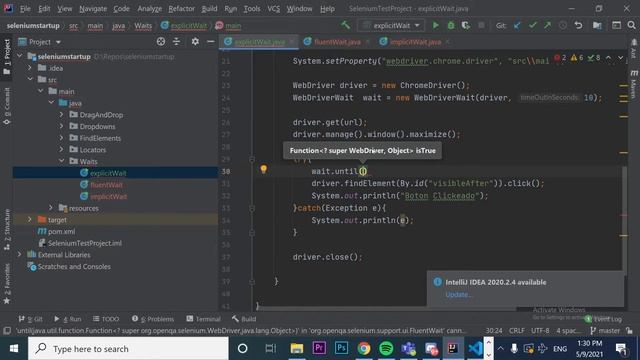
Task: Open the TODO tool window
Action: pos(106,319)
